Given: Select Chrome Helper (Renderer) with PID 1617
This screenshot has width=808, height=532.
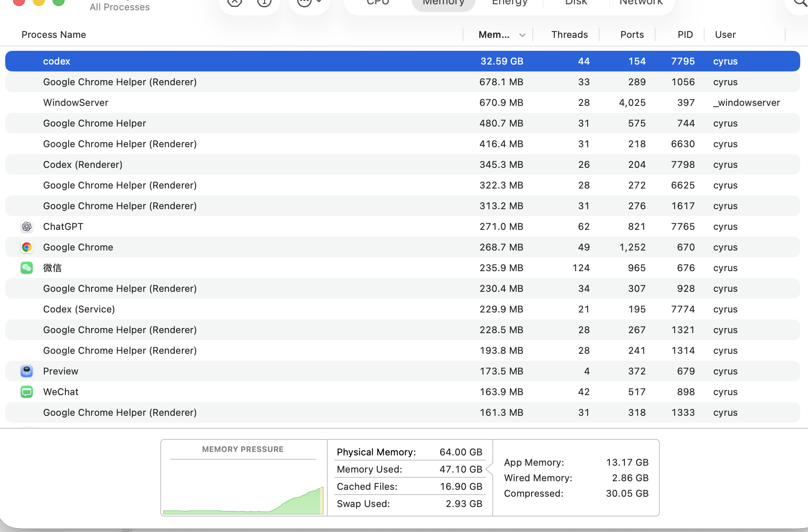Looking at the screenshot, I should (403, 206).
